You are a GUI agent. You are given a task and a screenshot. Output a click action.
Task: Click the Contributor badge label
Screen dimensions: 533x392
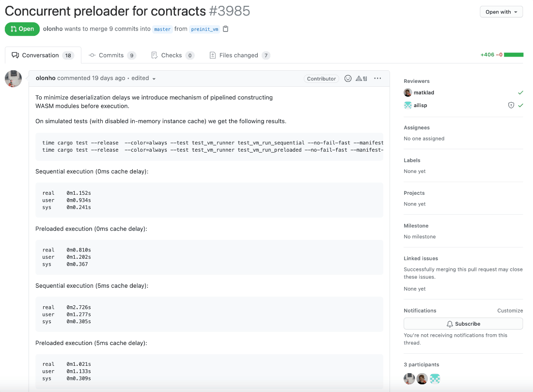pyautogui.click(x=321, y=78)
